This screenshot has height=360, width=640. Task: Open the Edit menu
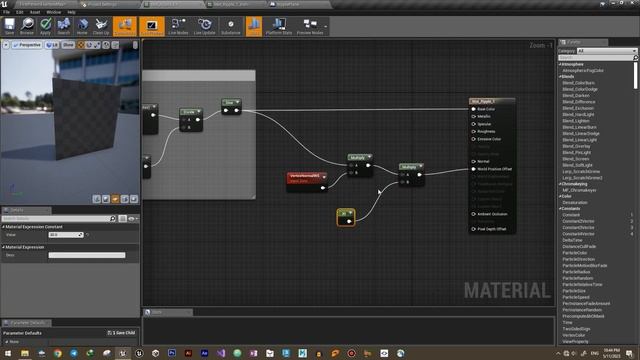point(20,12)
